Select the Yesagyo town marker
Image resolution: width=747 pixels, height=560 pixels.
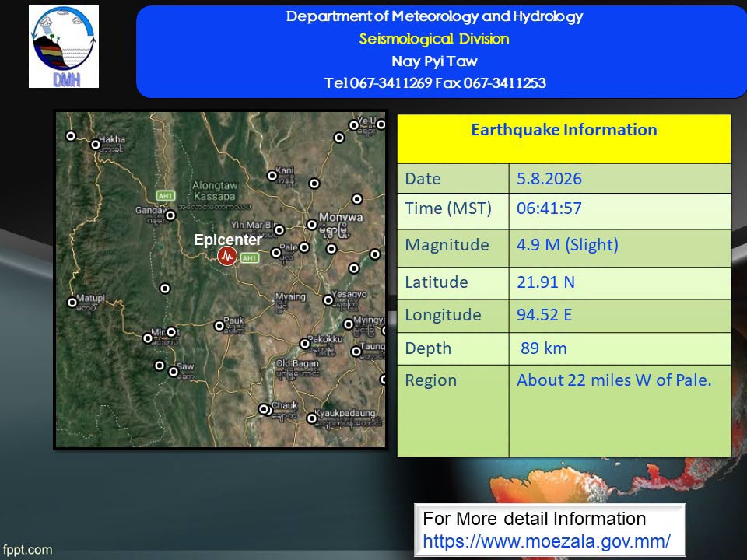pyautogui.click(x=328, y=300)
